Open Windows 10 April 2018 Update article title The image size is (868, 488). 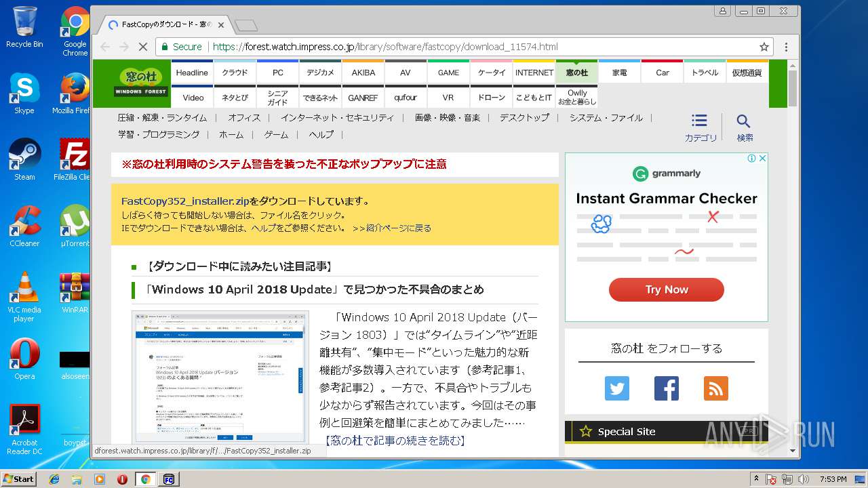314,289
